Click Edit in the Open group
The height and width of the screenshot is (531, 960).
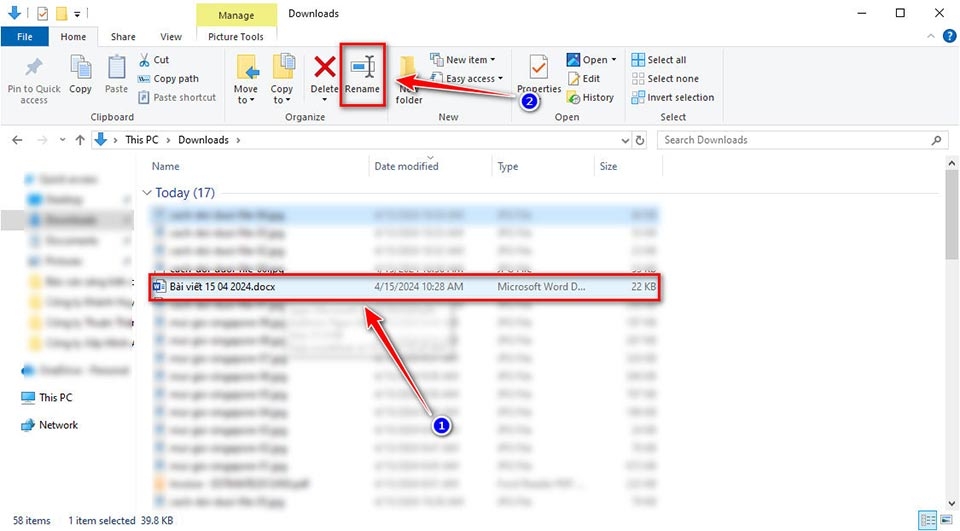[584, 78]
